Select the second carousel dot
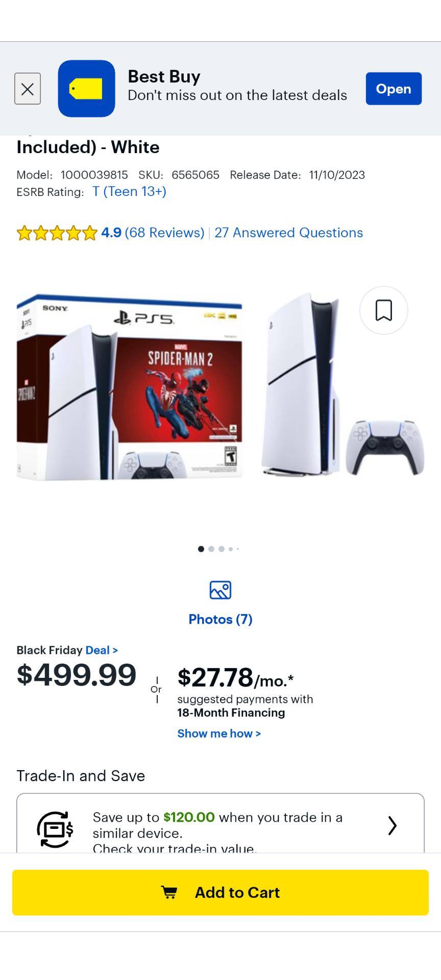 (x=211, y=549)
